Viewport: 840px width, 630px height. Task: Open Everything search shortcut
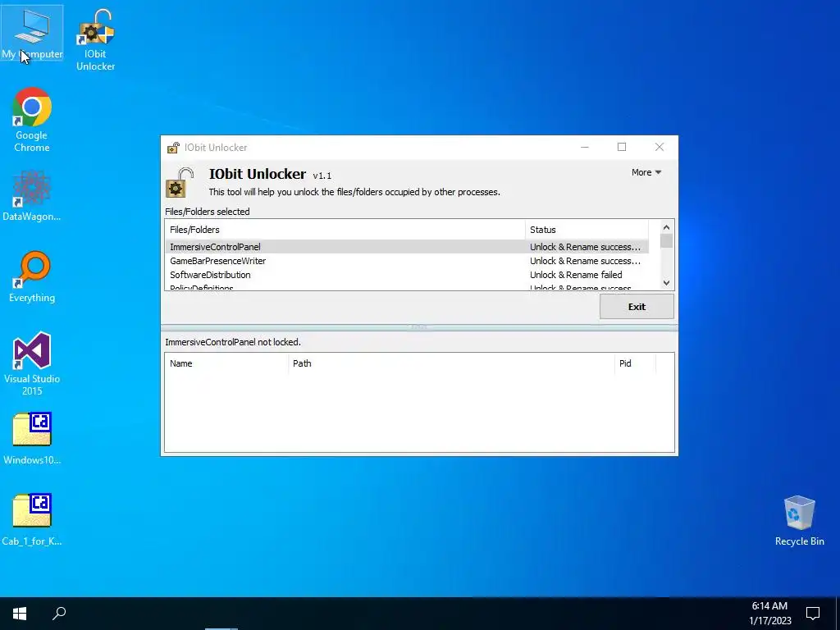tap(32, 276)
